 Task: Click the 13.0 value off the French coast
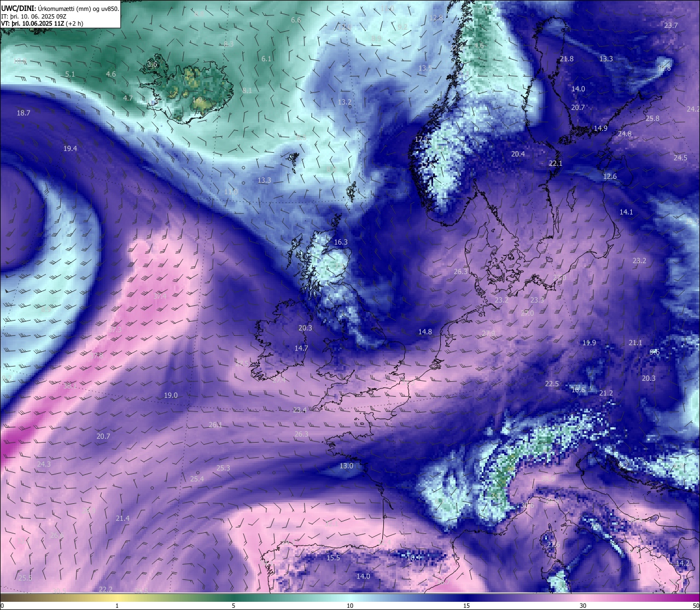click(346, 466)
